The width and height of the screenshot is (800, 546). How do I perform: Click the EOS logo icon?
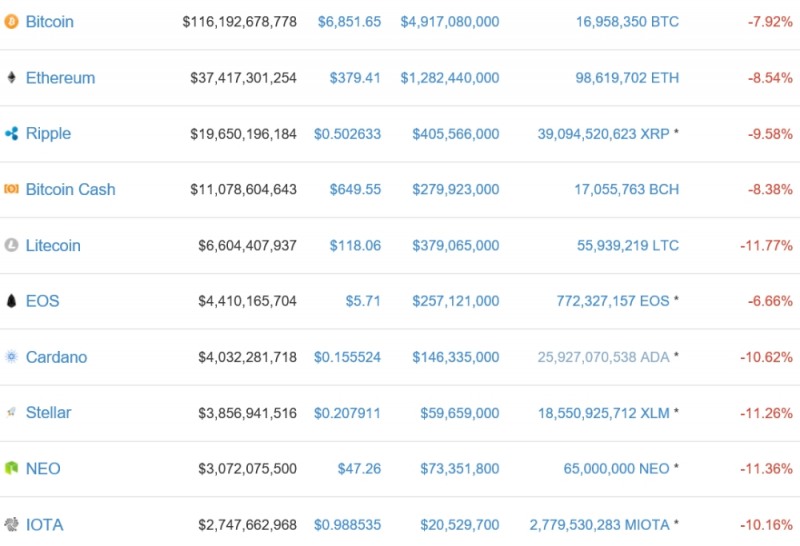tap(11, 301)
